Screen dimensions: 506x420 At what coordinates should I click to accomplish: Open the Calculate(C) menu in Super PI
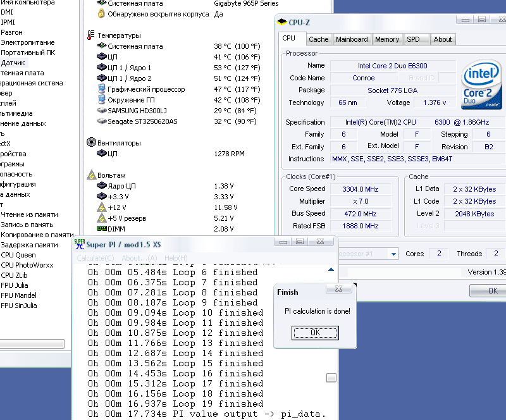[96, 258]
